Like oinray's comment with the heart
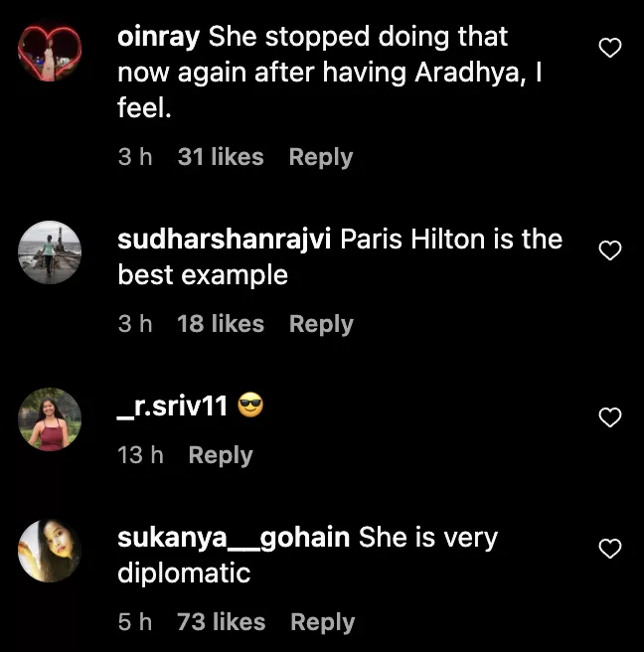The height and width of the screenshot is (652, 644). 611,48
